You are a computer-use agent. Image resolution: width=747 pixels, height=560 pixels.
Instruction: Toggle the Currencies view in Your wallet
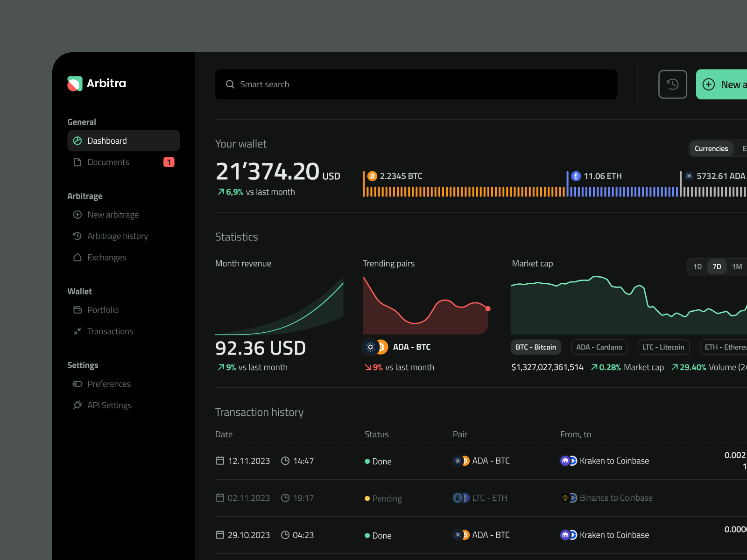(x=711, y=148)
